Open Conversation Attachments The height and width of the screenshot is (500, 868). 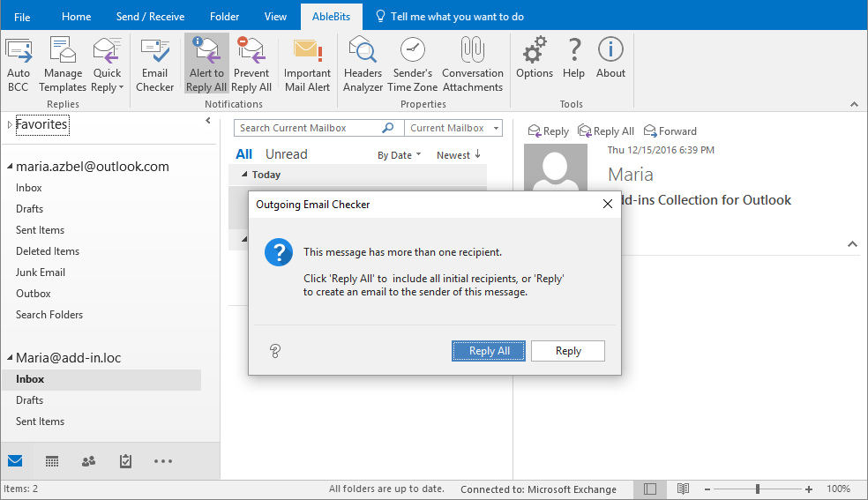coord(473,64)
